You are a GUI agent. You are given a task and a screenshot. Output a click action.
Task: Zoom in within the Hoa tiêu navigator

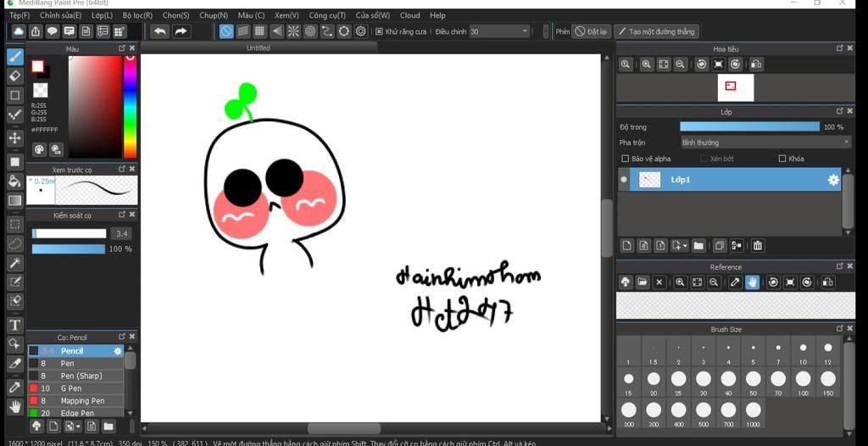[x=646, y=64]
